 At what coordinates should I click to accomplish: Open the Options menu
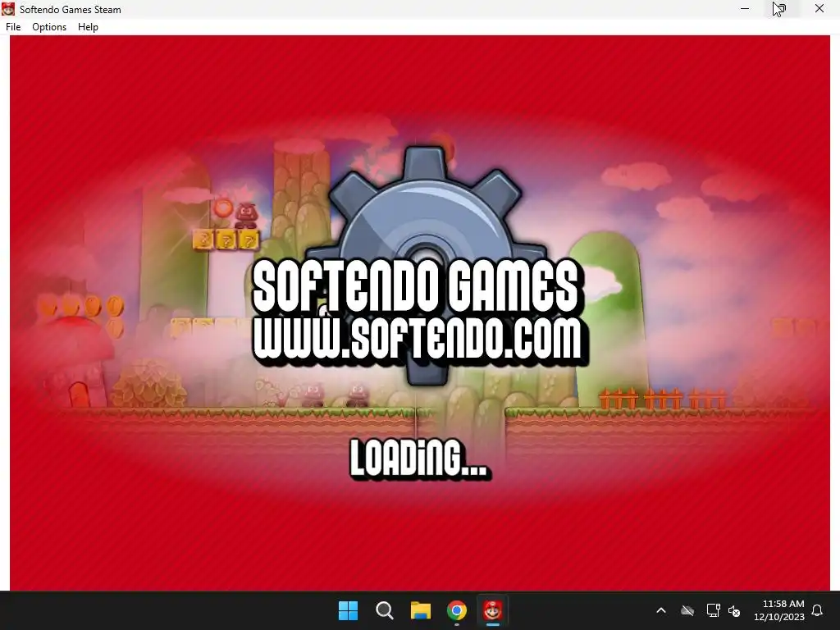tap(49, 27)
